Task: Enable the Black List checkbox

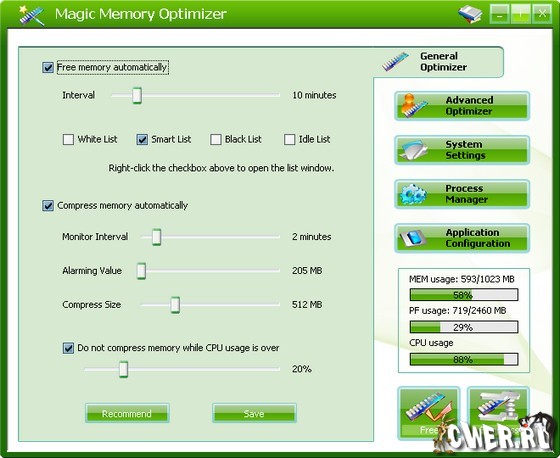Action: 215,139
